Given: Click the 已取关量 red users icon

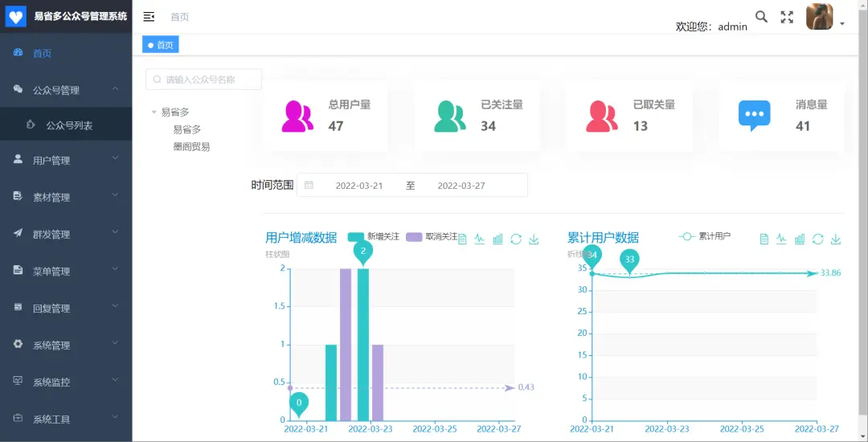Looking at the screenshot, I should [x=602, y=117].
